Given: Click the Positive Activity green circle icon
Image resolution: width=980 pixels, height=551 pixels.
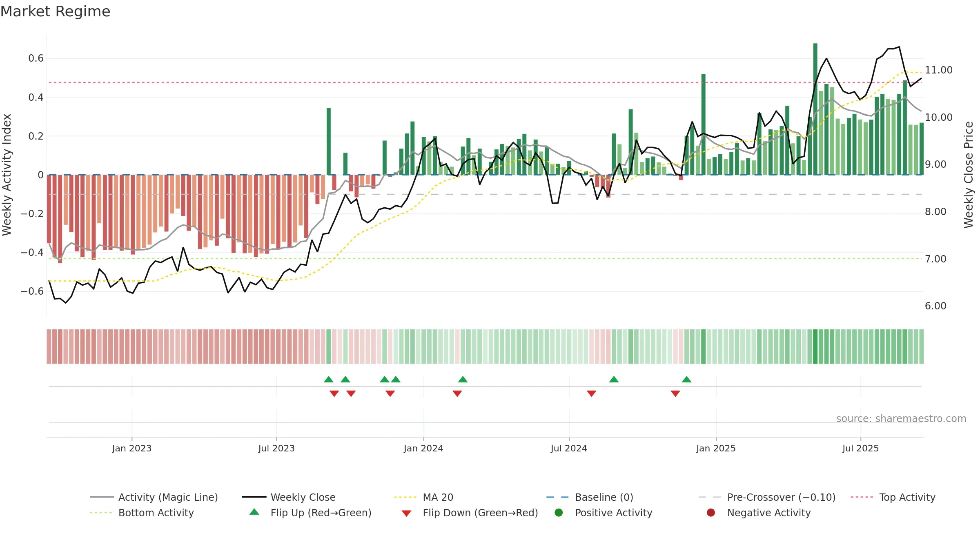Looking at the screenshot, I should tap(559, 513).
